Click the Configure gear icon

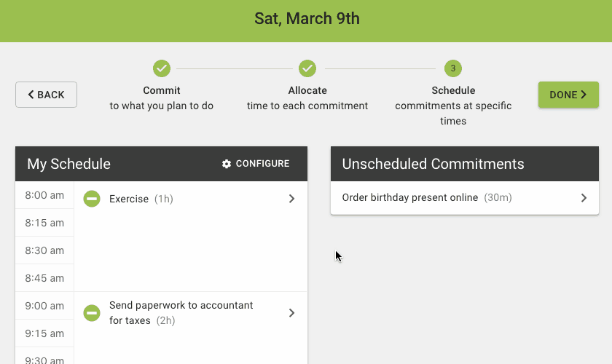[227, 164]
